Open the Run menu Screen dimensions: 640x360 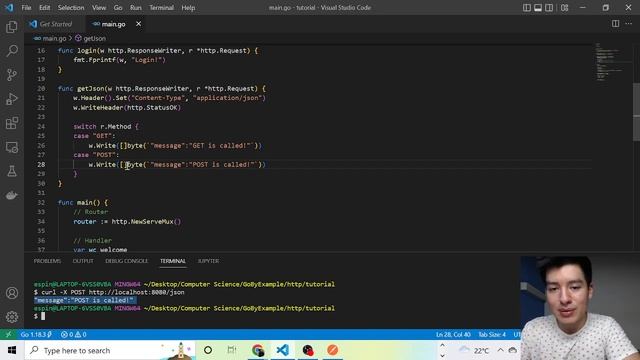(x=136, y=8)
